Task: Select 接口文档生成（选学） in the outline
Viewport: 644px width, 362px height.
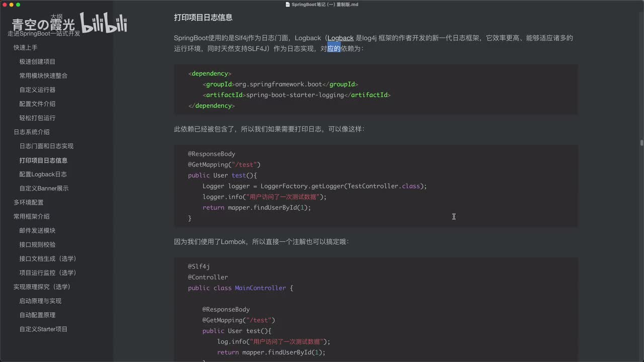Action: tap(48, 258)
